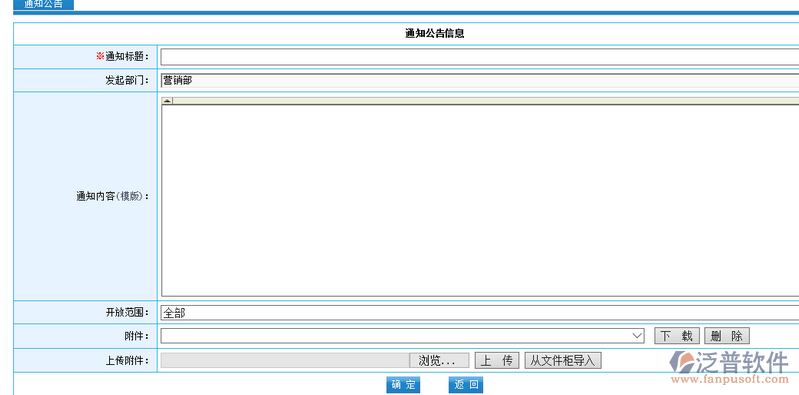Open file browser with 浏览... button
The image size is (799, 395).
[439, 360]
